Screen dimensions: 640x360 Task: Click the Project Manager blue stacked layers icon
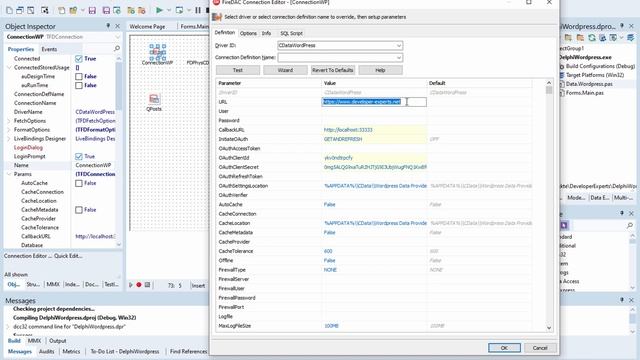coord(631,38)
